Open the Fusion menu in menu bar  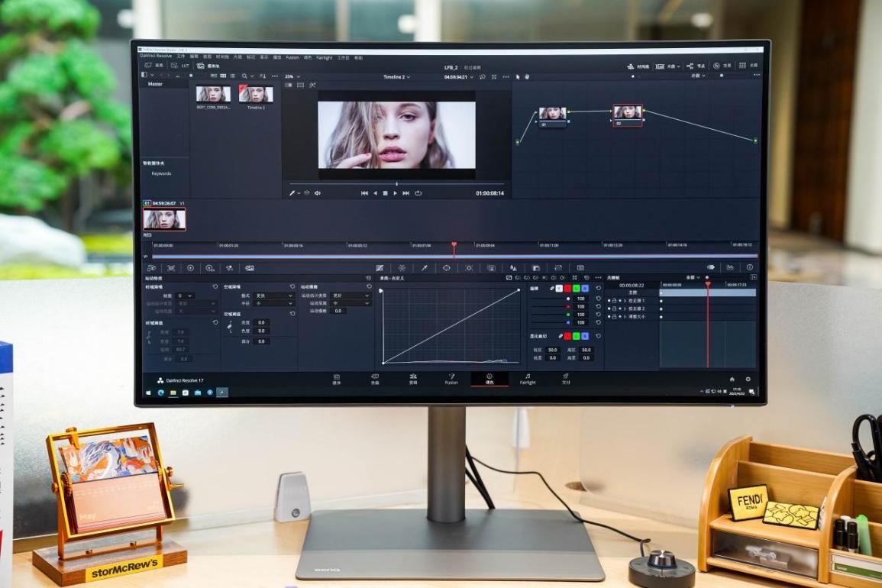tap(292, 57)
